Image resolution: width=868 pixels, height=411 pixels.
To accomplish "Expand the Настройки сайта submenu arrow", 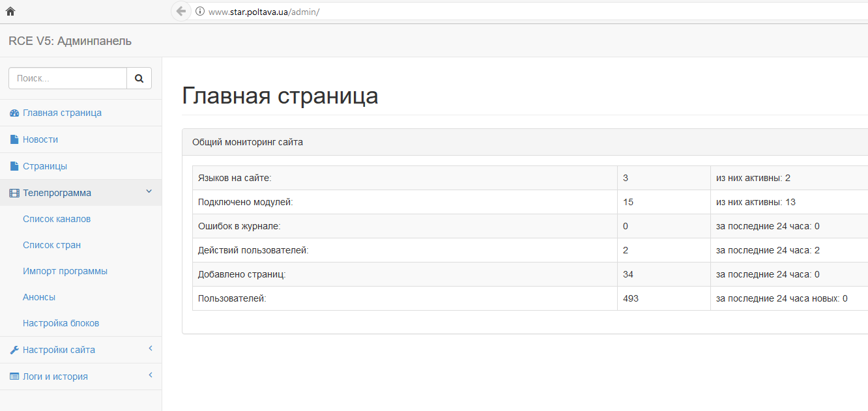I will click(x=150, y=348).
